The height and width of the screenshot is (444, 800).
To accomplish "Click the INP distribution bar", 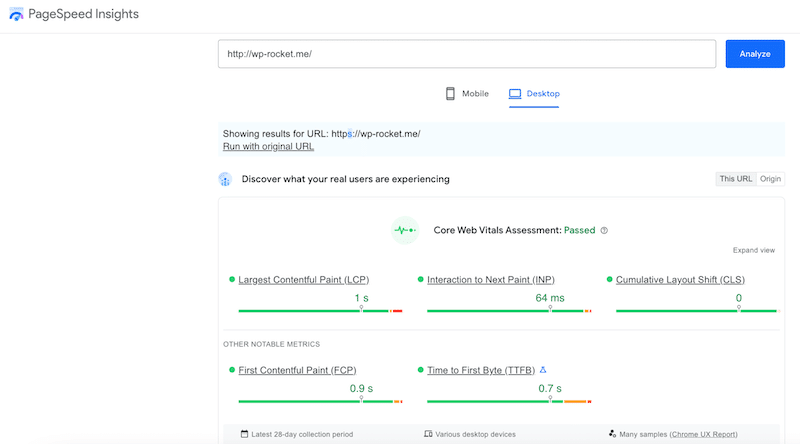I will pos(509,311).
